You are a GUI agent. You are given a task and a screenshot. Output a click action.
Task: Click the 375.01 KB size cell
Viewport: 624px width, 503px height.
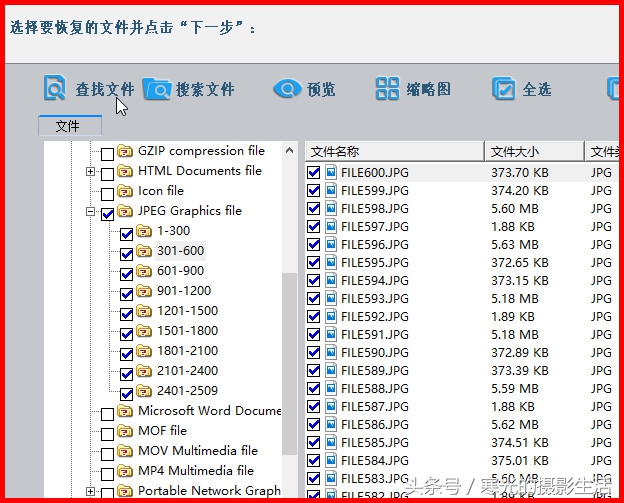click(520, 460)
